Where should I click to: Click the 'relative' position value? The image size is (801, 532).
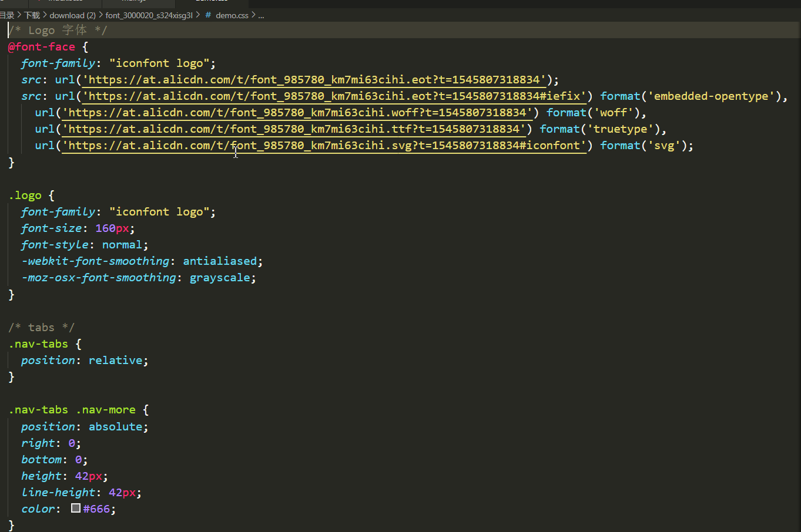(x=115, y=361)
